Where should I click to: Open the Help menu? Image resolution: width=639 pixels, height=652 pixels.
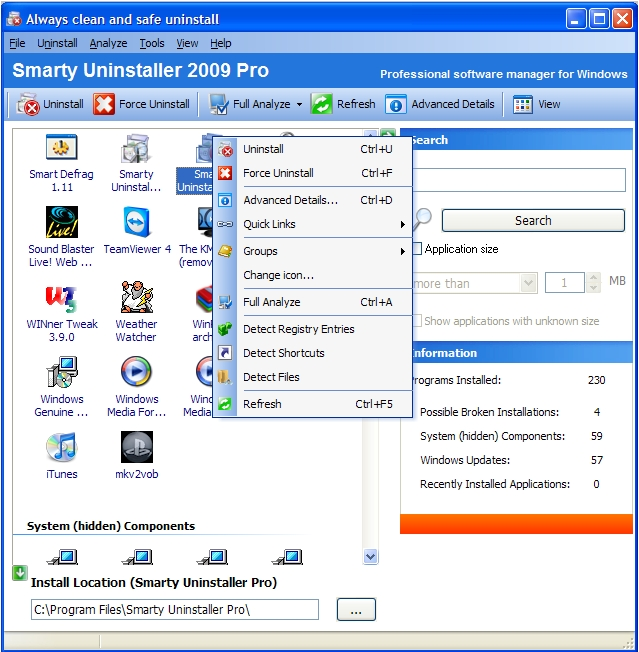220,43
